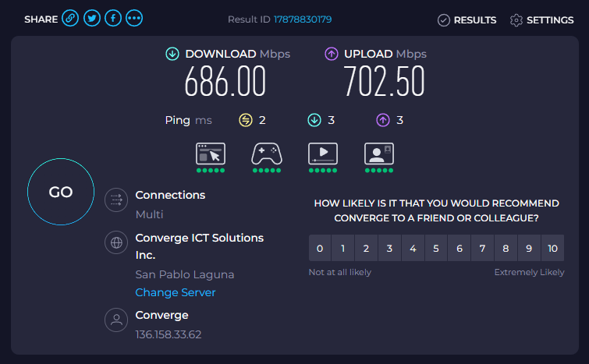
Task: Click the upload latency icon beside Ping
Action: [x=383, y=121]
